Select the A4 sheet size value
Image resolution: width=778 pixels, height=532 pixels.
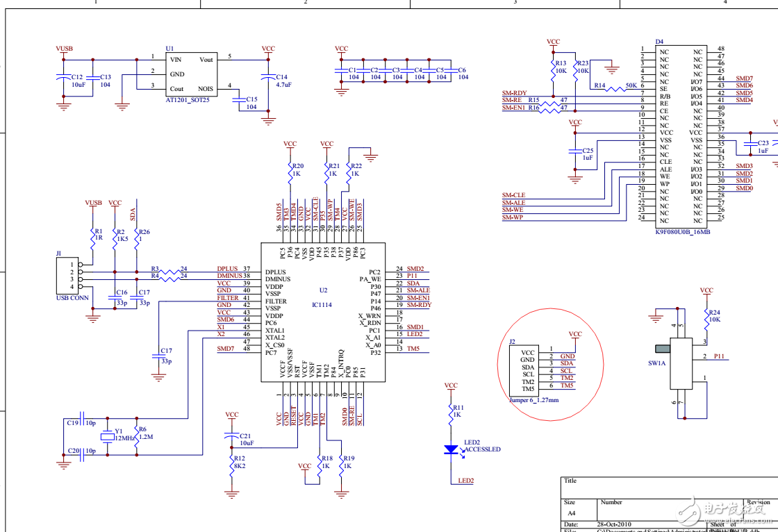(x=572, y=513)
